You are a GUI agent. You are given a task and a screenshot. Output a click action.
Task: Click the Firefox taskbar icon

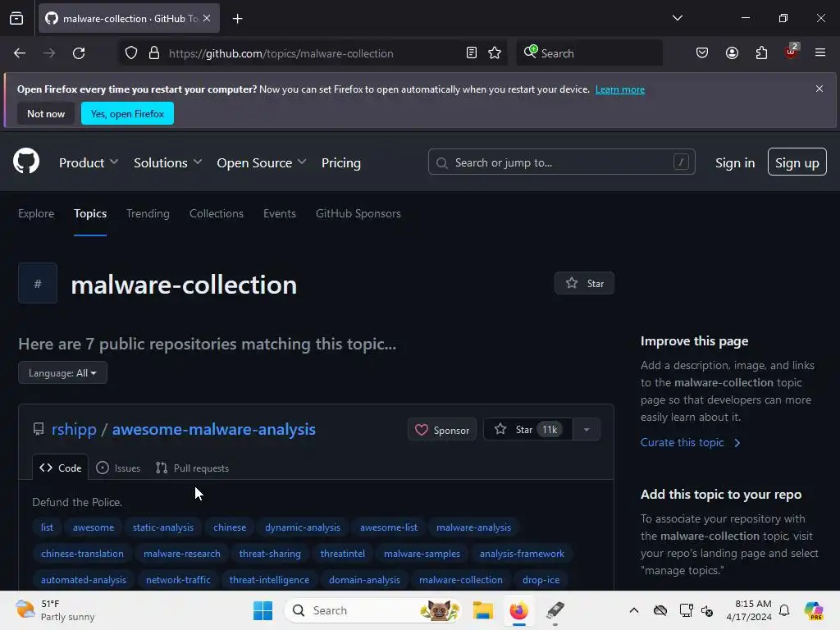(518, 610)
